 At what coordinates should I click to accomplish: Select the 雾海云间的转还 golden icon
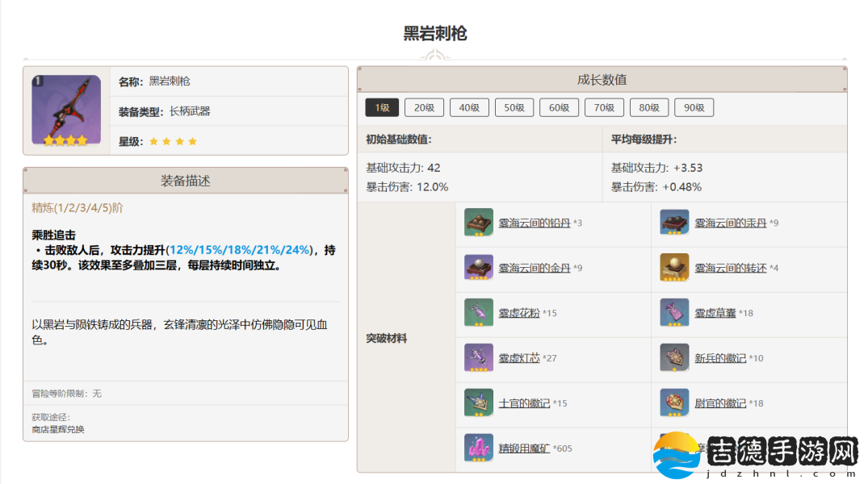(674, 268)
